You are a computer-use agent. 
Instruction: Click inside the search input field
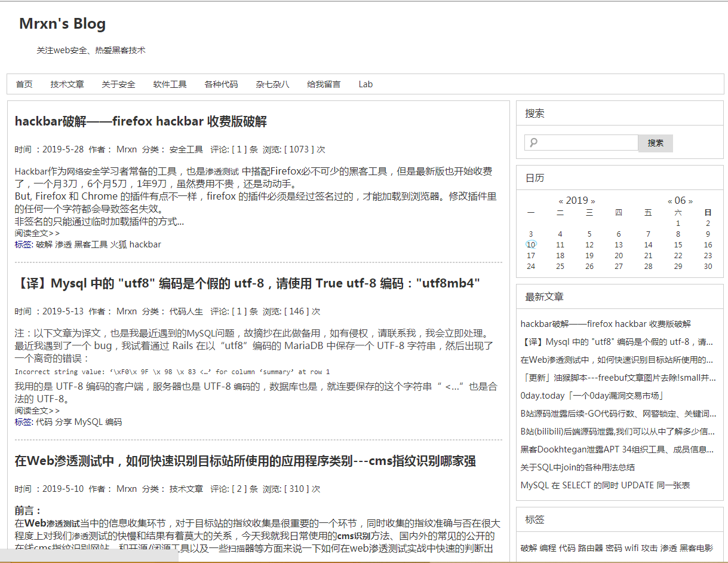(x=582, y=143)
